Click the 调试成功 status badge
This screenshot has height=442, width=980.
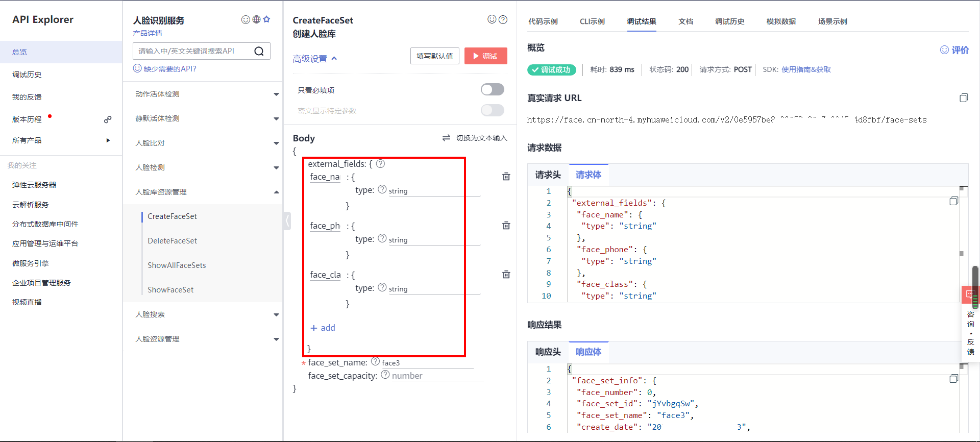(551, 70)
